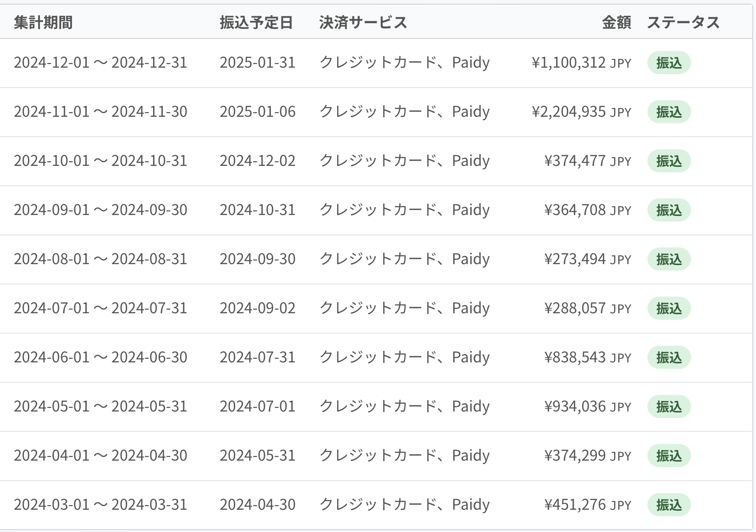
Task: Open the 2024-06-01 〜 2024-06-30 entry
Action: [376, 358]
